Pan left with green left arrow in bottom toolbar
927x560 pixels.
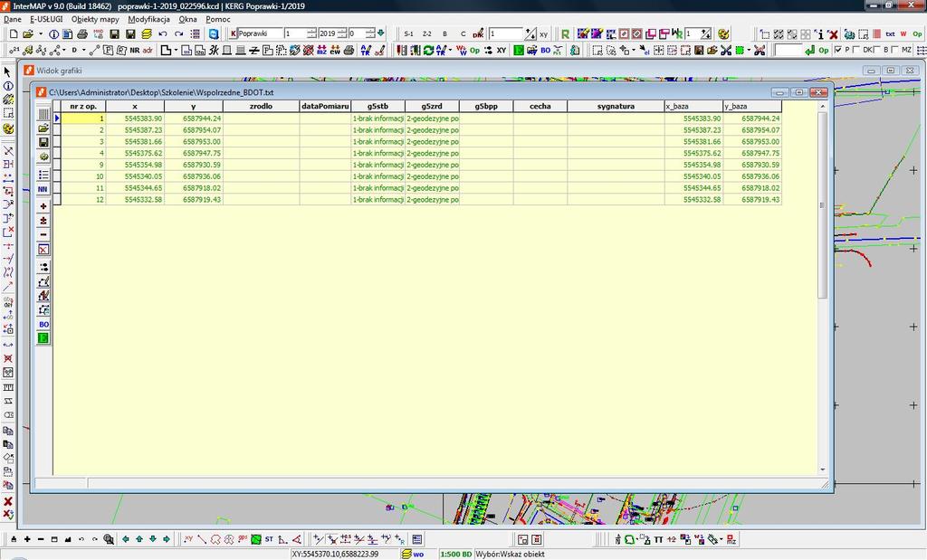[x=125, y=538]
